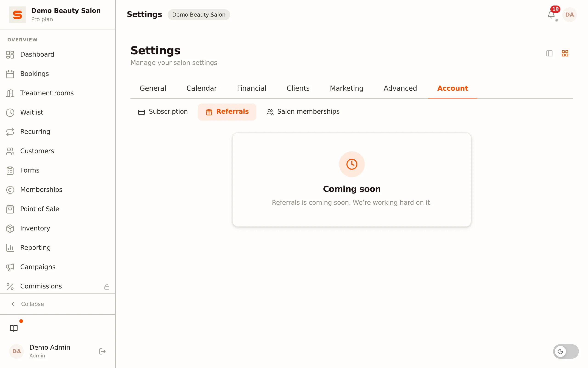Viewport: 588px width, 368px height.
Task: Click Demo Beauty Salon Pro plan header
Action: click(58, 14)
